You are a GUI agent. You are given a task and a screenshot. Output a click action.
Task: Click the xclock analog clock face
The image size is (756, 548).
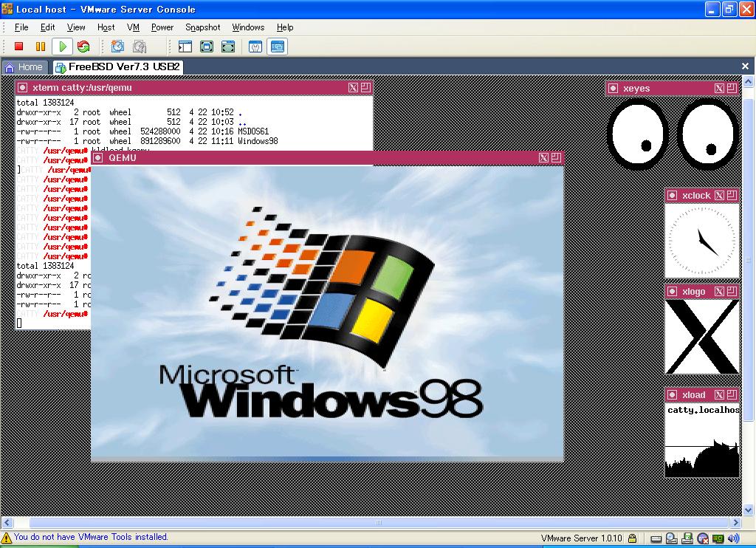click(702, 240)
